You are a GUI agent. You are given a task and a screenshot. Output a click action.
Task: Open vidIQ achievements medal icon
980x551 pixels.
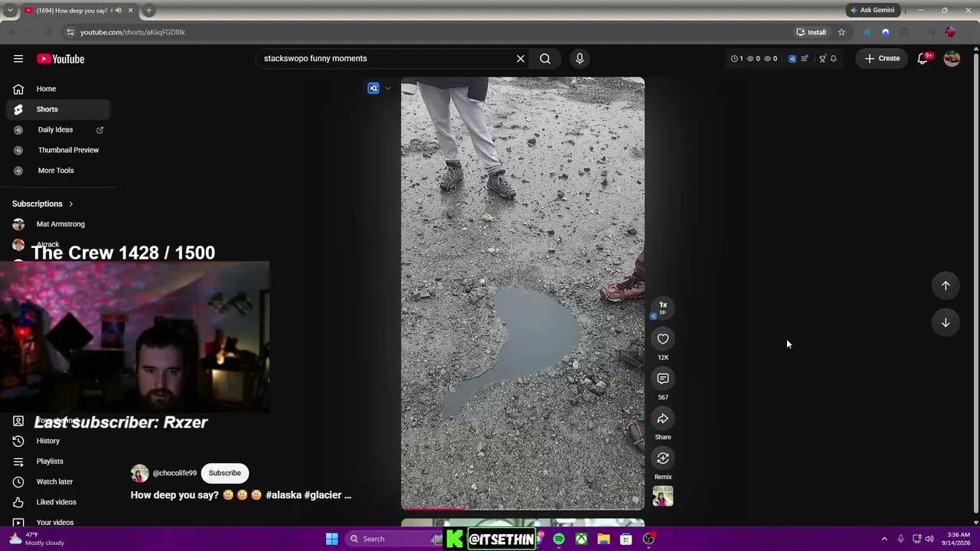tap(822, 58)
